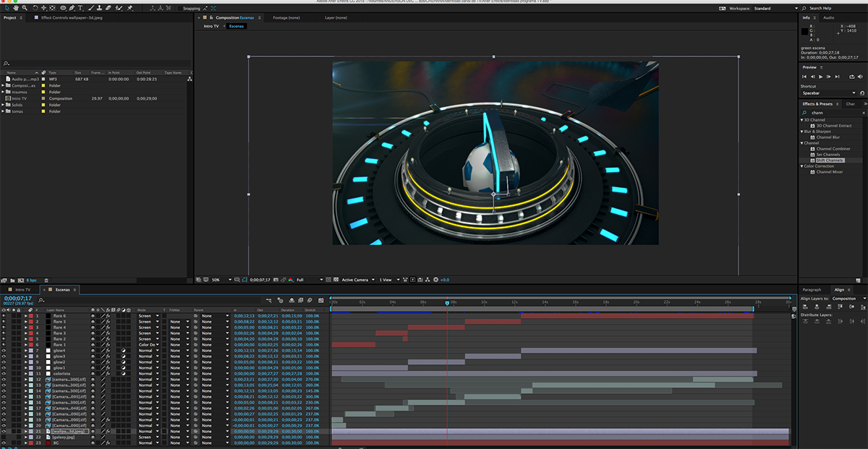The width and height of the screenshot is (868, 449).
Task: Open Show Channel color management icon
Action: pos(290,280)
